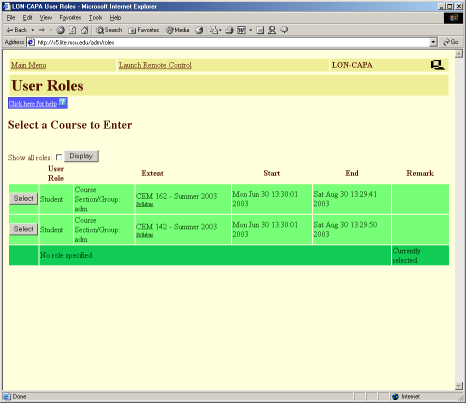Minimize the Internet Explorer window
This screenshot has width=466, height=403.
(442, 6)
